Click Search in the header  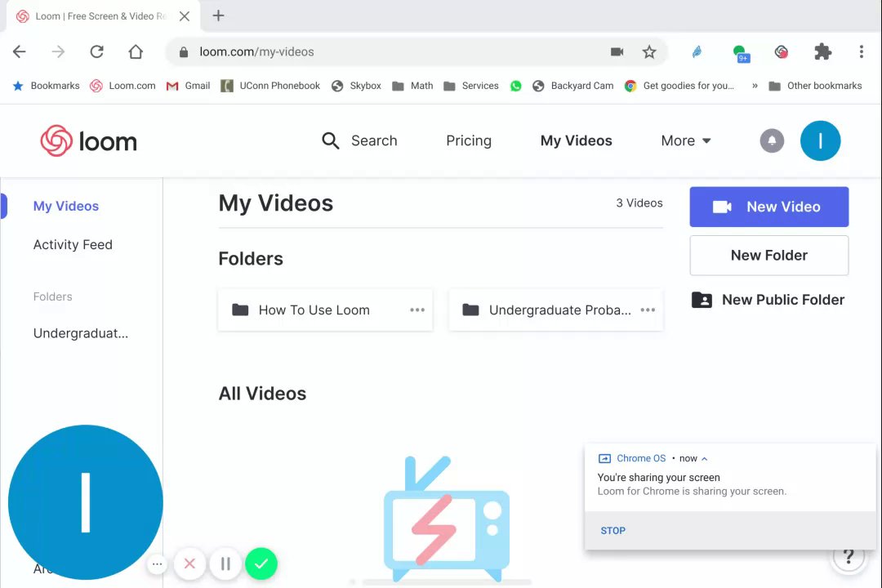(x=374, y=140)
